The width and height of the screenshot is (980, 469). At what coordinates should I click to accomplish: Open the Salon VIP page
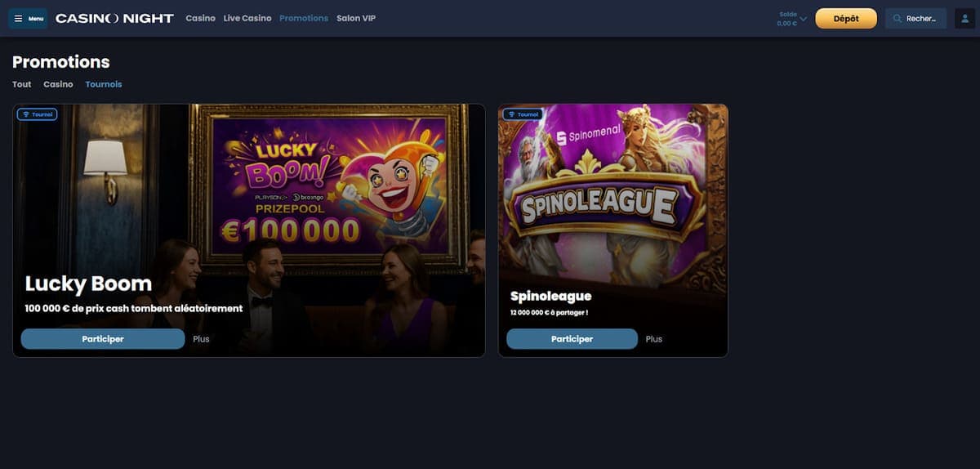(356, 18)
